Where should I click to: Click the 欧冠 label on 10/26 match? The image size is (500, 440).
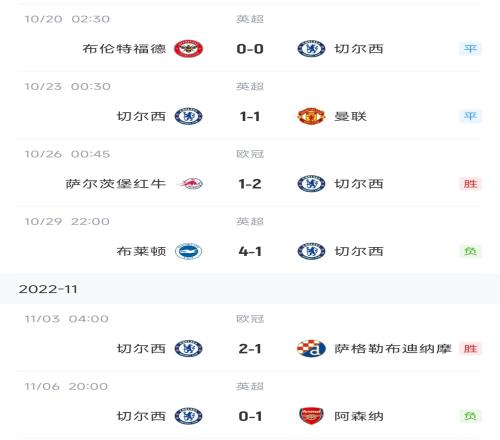click(250, 154)
